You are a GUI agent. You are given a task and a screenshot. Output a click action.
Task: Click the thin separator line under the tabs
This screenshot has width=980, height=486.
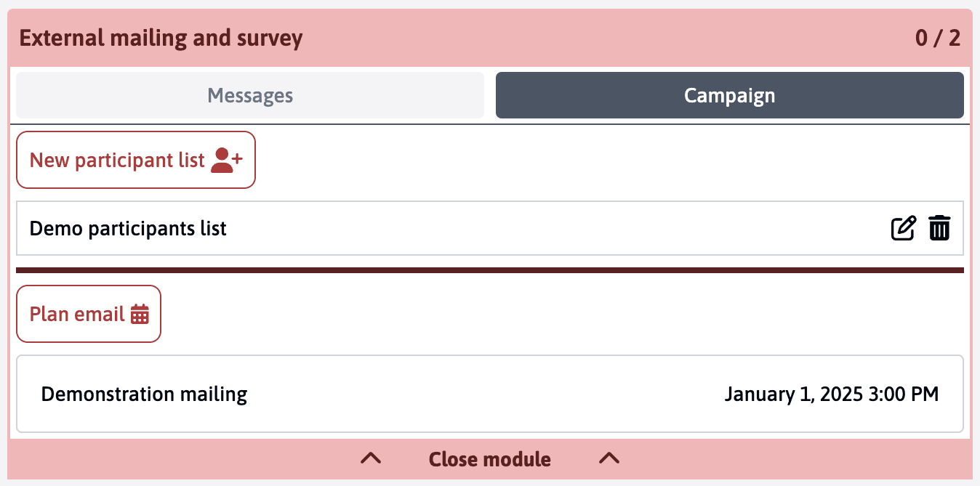489,124
